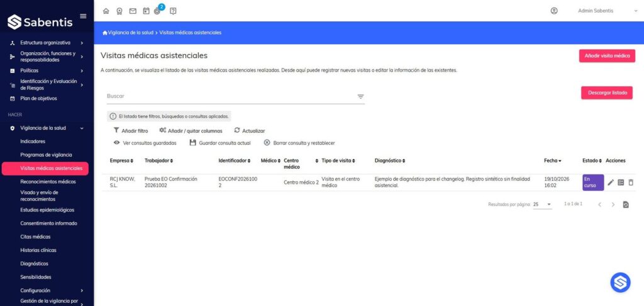Expand the Políticas menu
This screenshot has width=644, height=306.
[47, 71]
